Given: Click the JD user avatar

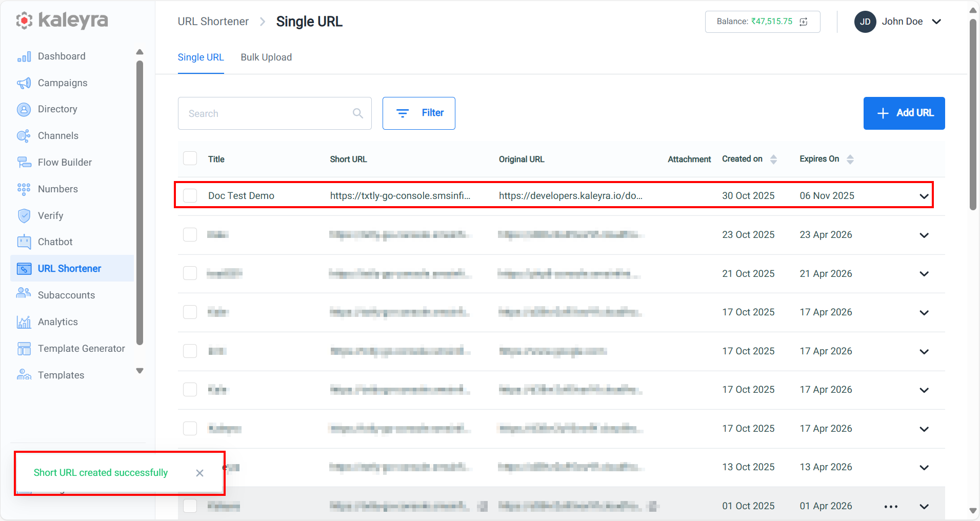Looking at the screenshot, I should coord(865,22).
